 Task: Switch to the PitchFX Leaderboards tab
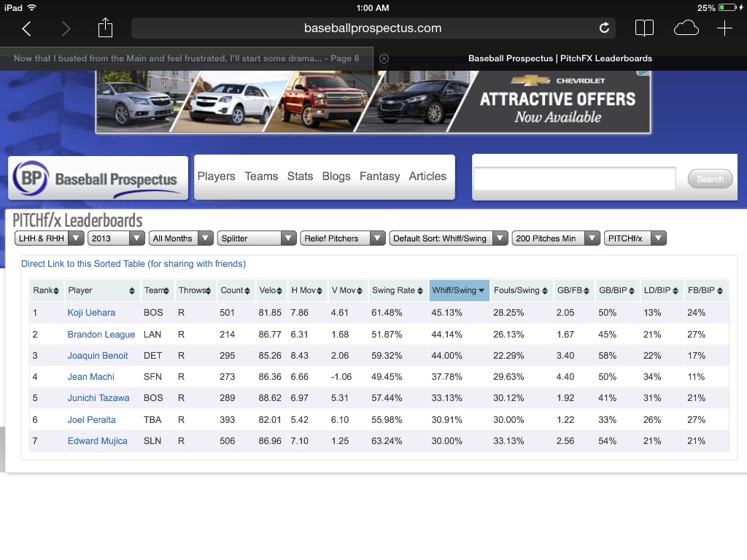(x=560, y=58)
